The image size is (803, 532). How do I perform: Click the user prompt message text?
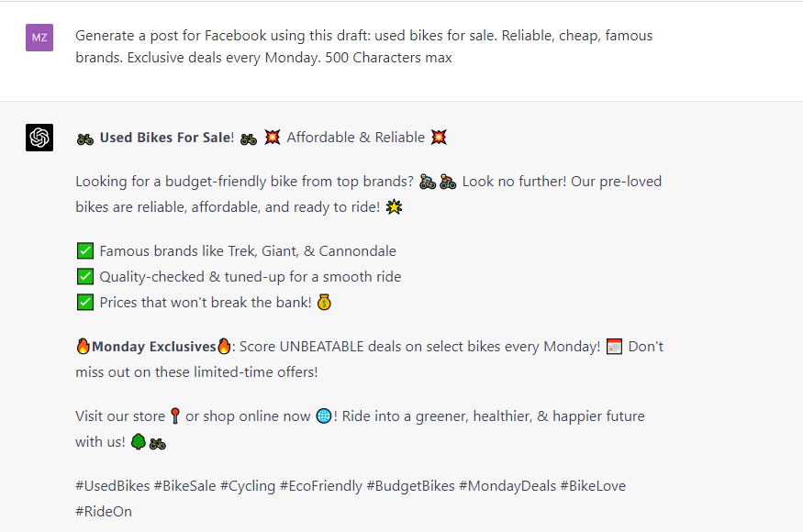tap(363, 46)
